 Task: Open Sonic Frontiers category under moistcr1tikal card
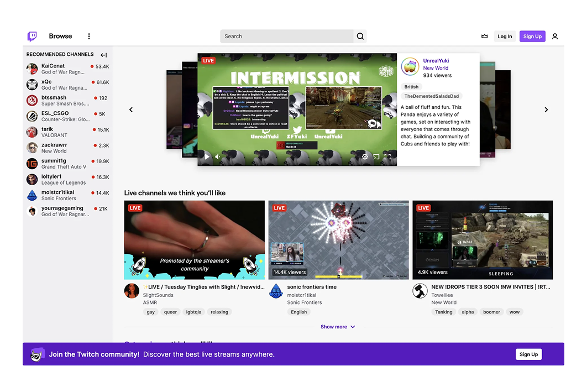305,302
